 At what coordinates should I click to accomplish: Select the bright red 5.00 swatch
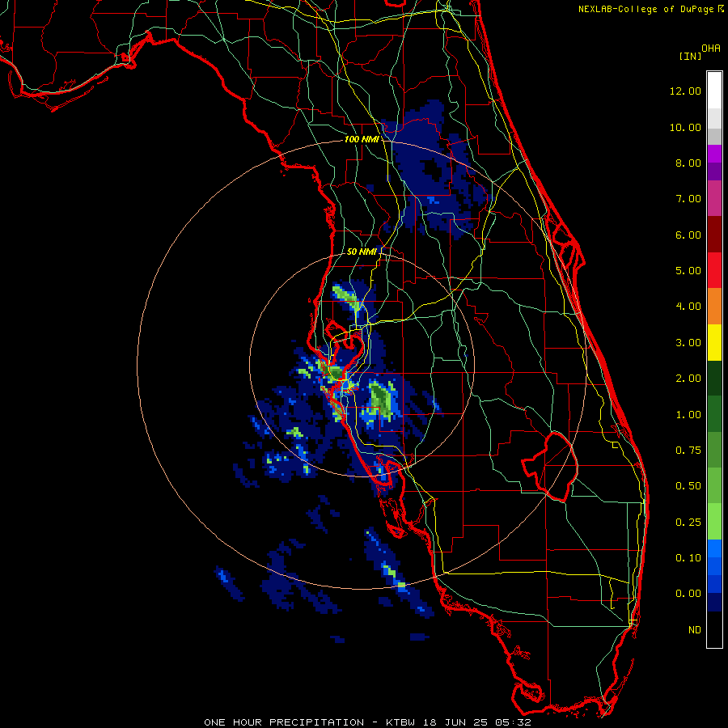point(714,271)
